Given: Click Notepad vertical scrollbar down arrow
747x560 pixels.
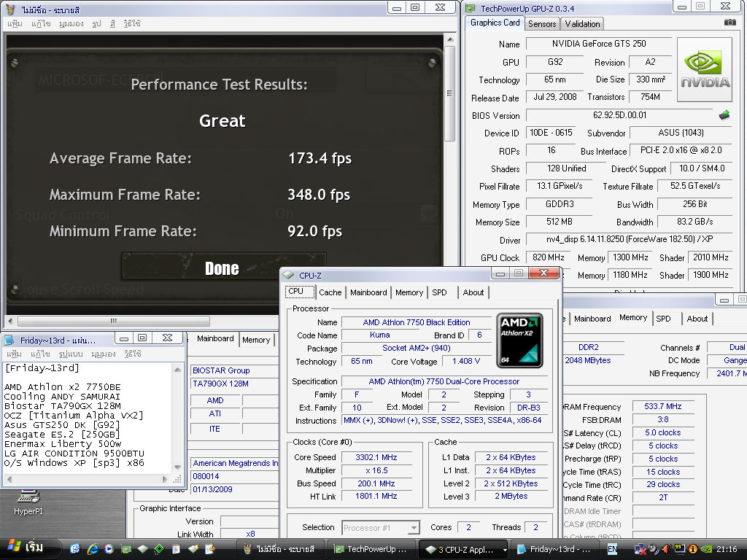Looking at the screenshot, I should click(x=177, y=467).
